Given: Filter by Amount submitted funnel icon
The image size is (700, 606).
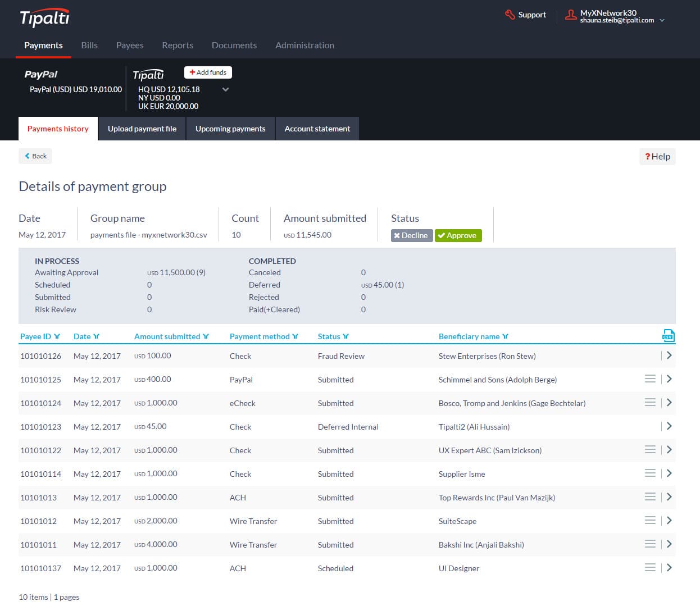Looking at the screenshot, I should pos(206,336).
